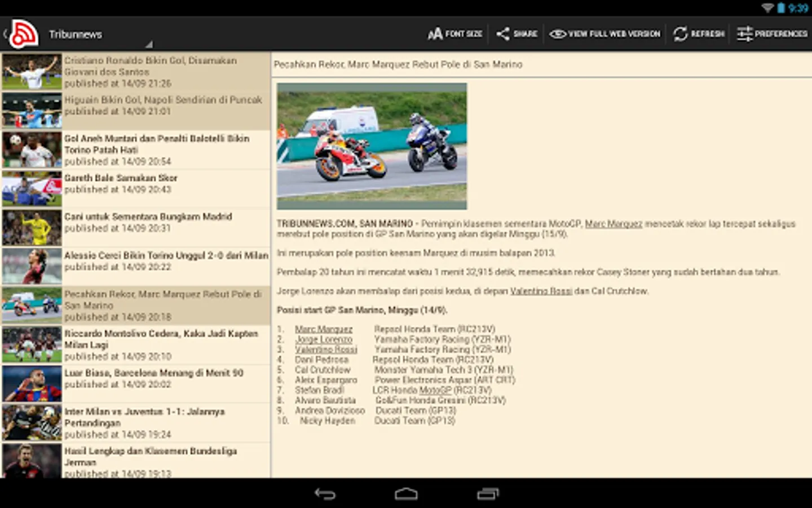This screenshot has height=508, width=812.
Task: Open Gareth Bale Samakan Skor article
Action: (x=136, y=189)
